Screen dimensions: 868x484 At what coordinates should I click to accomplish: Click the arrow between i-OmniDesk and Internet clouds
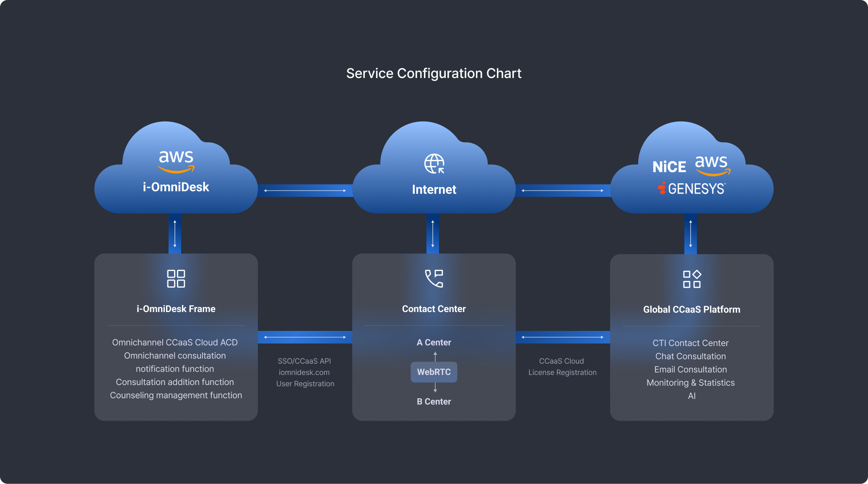click(x=305, y=190)
